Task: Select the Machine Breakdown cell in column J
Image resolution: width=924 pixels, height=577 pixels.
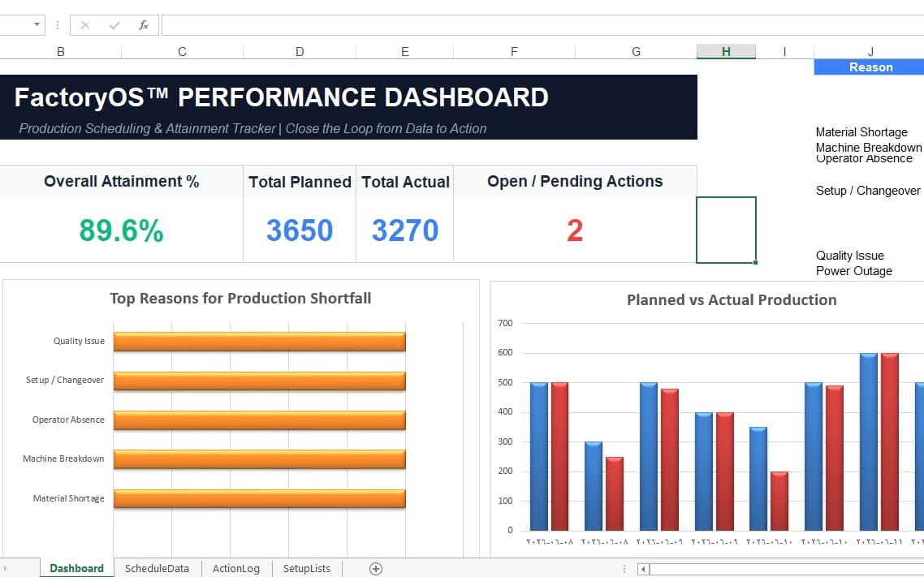Action: point(869,147)
